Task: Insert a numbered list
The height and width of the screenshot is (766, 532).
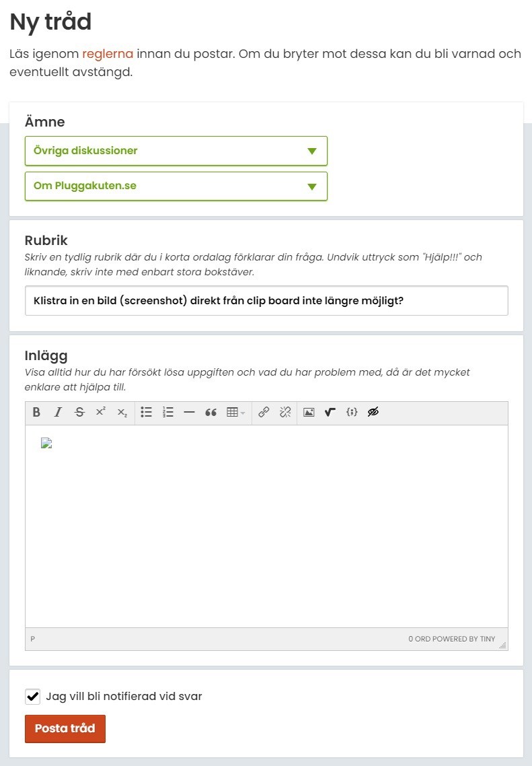Action: (168, 413)
